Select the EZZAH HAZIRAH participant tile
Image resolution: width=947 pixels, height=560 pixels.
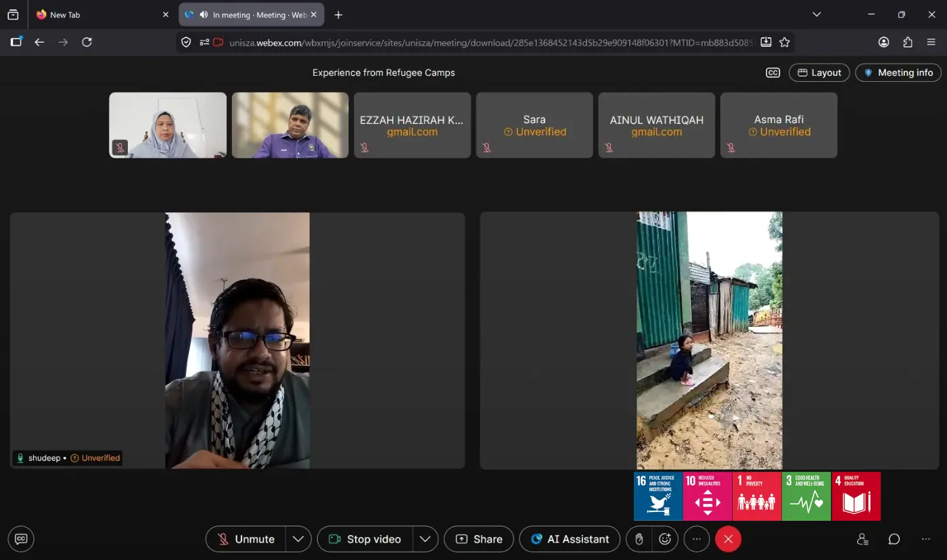(412, 125)
